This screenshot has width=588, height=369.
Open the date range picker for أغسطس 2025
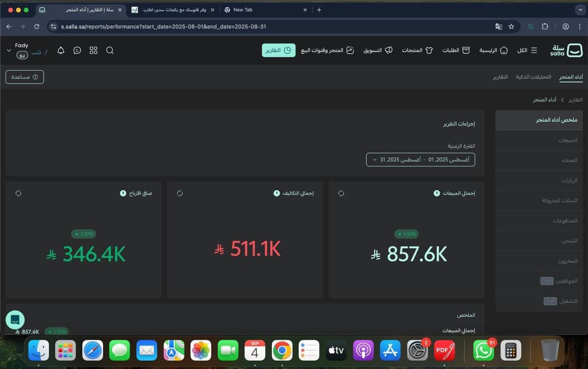[420, 159]
